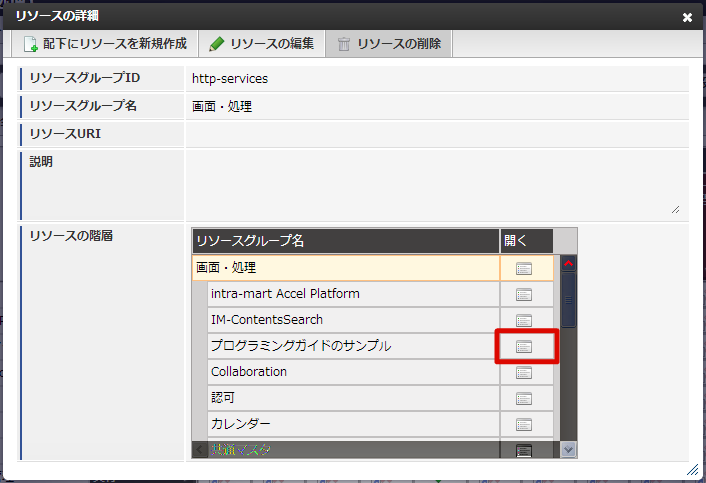Open the 画面・処理 resource group icon

tap(524, 268)
